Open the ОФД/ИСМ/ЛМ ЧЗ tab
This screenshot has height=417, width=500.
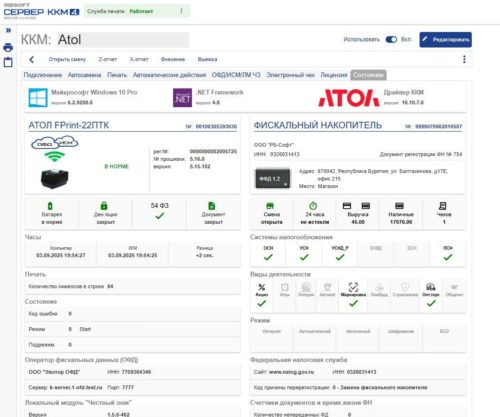[236, 75]
